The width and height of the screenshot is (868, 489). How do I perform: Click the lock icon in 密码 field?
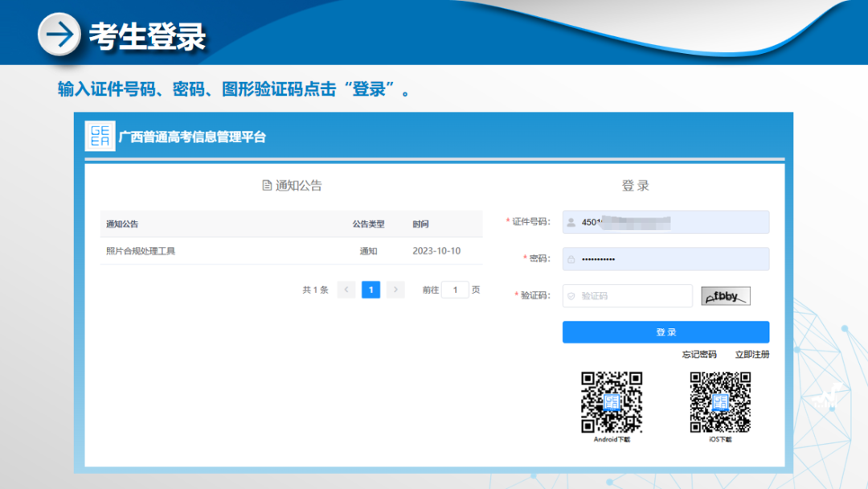[x=571, y=259]
